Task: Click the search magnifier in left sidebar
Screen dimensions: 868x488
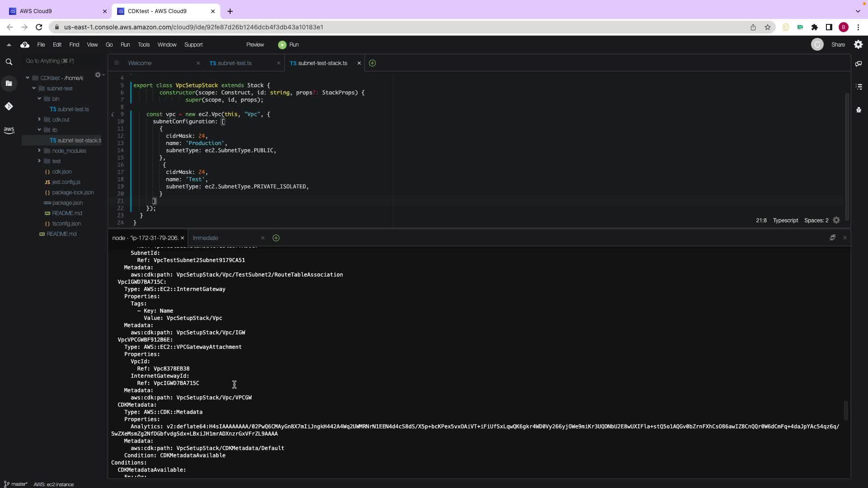Action: (9, 62)
